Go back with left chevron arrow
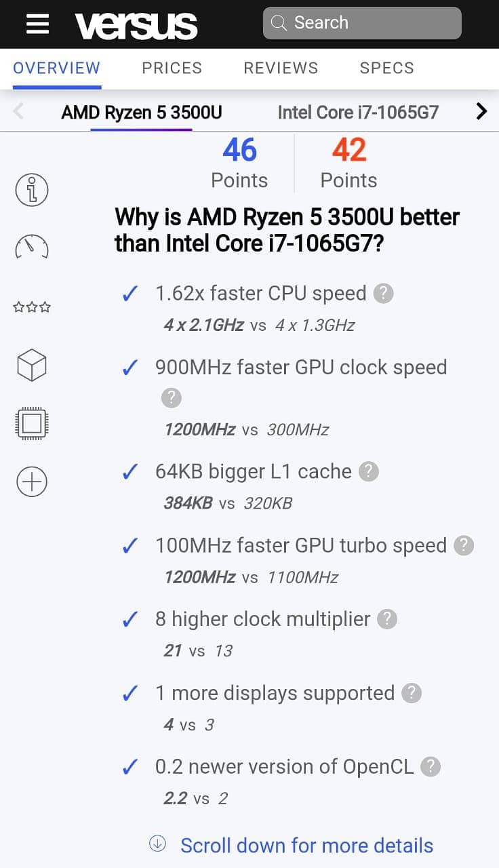The image size is (499, 868). [x=19, y=111]
